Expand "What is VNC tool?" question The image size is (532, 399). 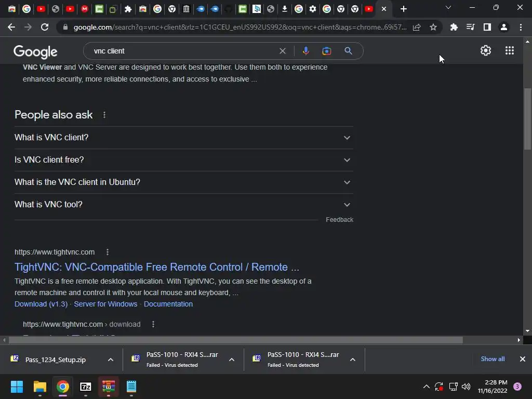183,205
